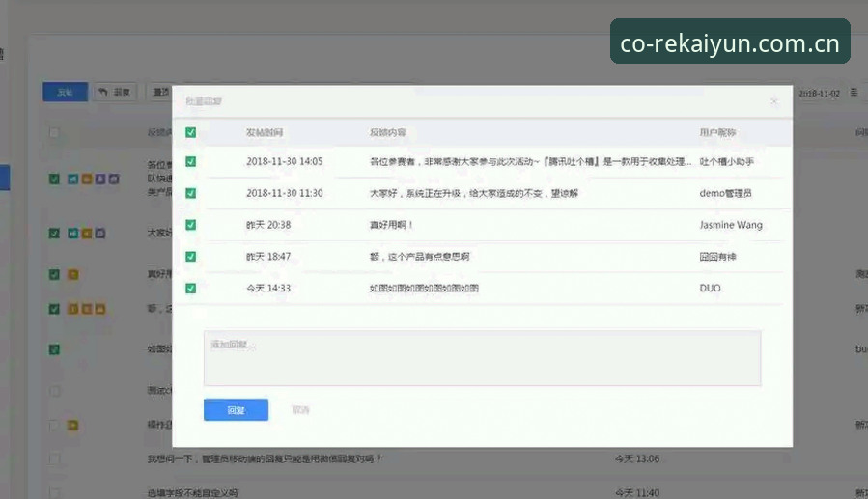Toggle the select-all checkbox in dialog header
Screen dimensions: 868x499
pos(191,132)
